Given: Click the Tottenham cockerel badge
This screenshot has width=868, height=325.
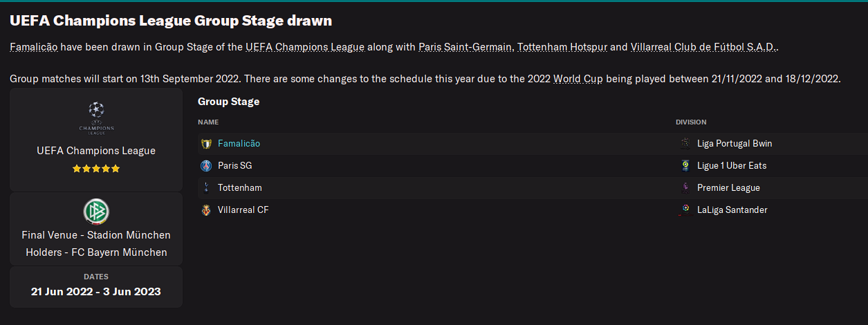Looking at the screenshot, I should (x=205, y=188).
